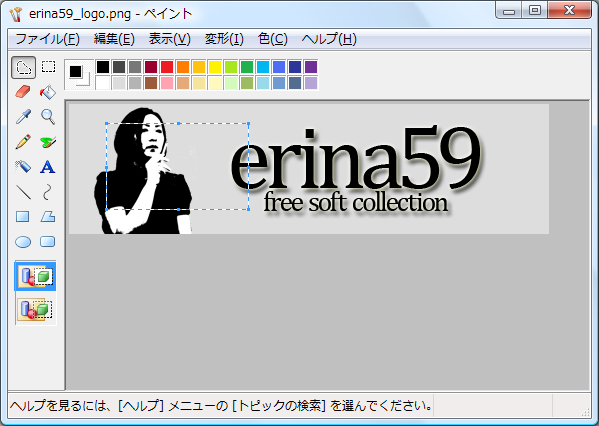Activate the Pick Color eyedropper tool
The height and width of the screenshot is (426, 599).
click(x=23, y=117)
